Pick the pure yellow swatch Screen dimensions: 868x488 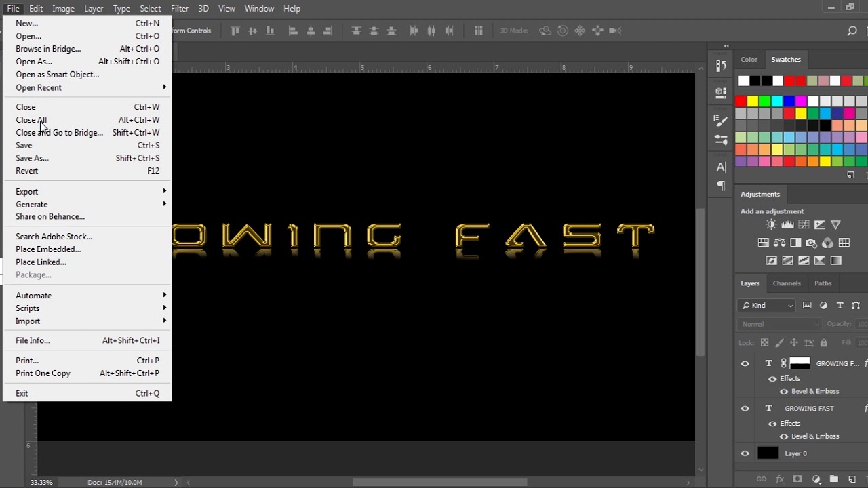coord(753,102)
